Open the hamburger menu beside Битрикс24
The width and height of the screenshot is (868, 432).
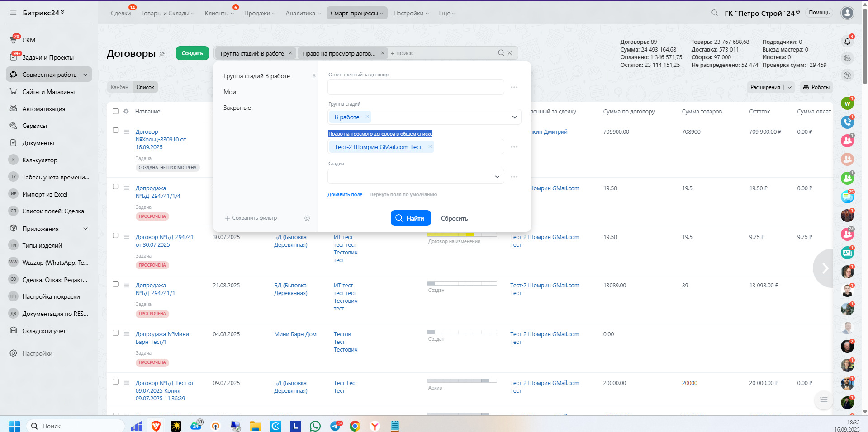pyautogui.click(x=13, y=13)
